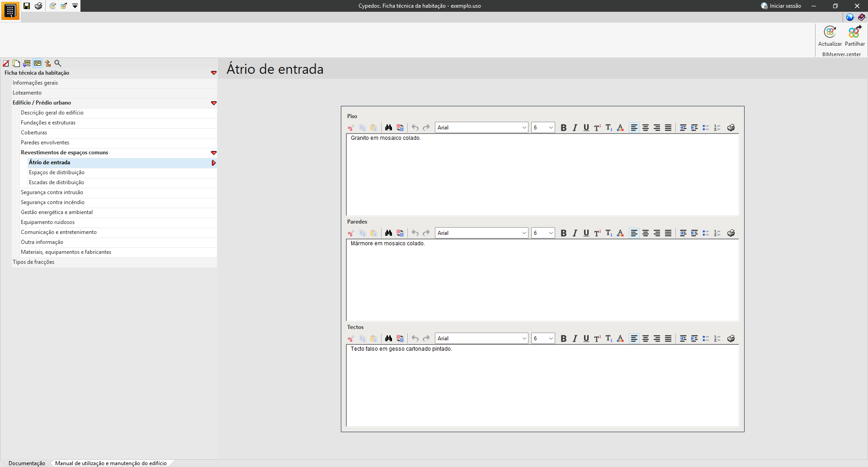Toggle the highlighted yellow panel view icon in the tree toolbar

click(38, 63)
